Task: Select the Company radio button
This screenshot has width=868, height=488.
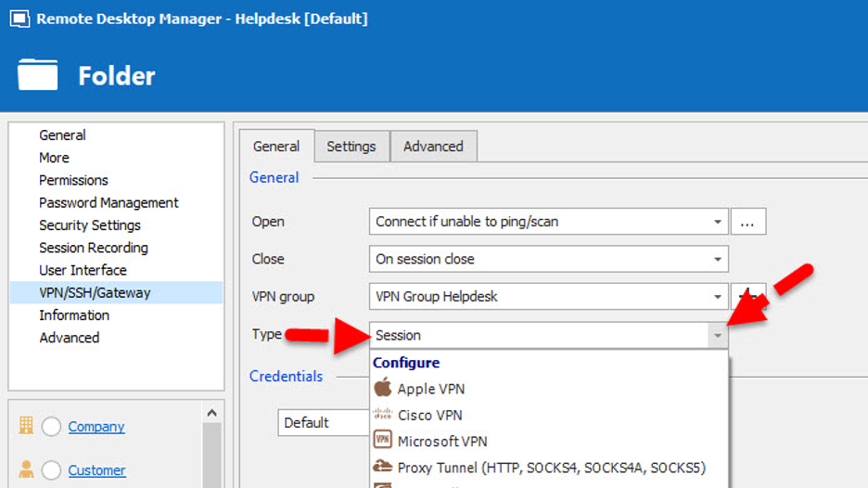Action: [x=52, y=427]
